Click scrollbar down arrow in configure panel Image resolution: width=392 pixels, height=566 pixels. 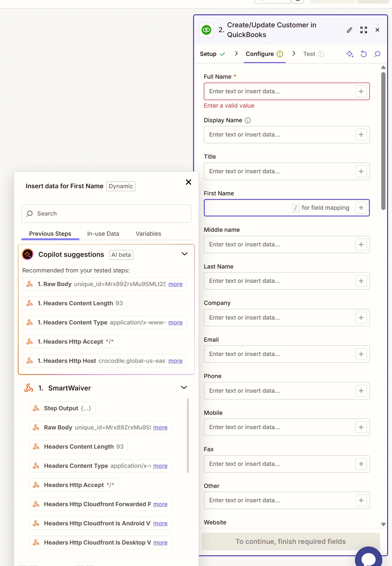tap(383, 524)
